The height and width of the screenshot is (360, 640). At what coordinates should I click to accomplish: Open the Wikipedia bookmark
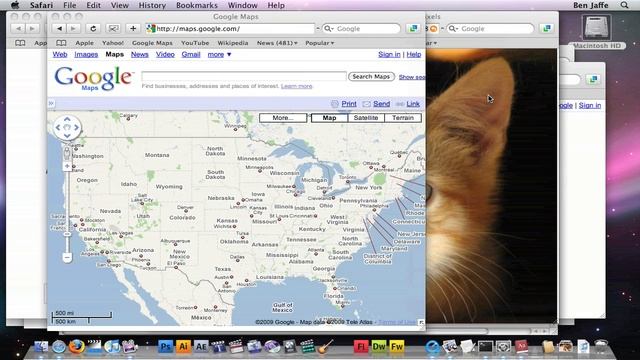pos(233,43)
